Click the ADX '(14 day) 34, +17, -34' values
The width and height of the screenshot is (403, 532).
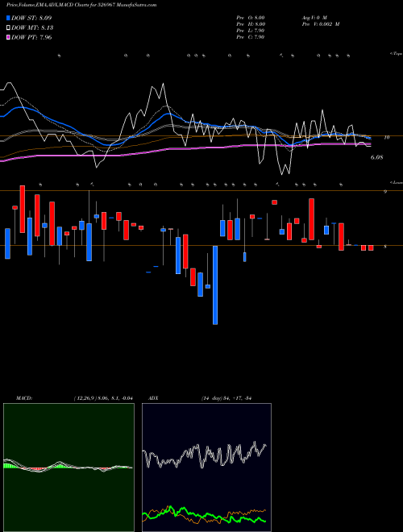pyautogui.click(x=226, y=398)
